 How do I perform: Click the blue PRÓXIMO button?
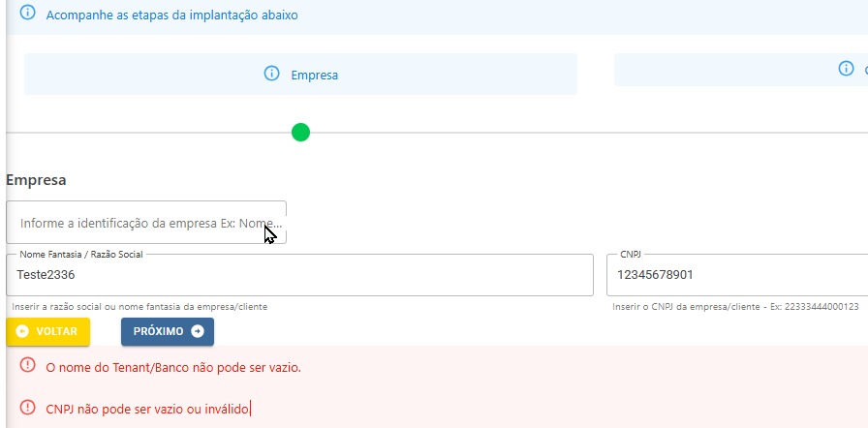tap(168, 331)
